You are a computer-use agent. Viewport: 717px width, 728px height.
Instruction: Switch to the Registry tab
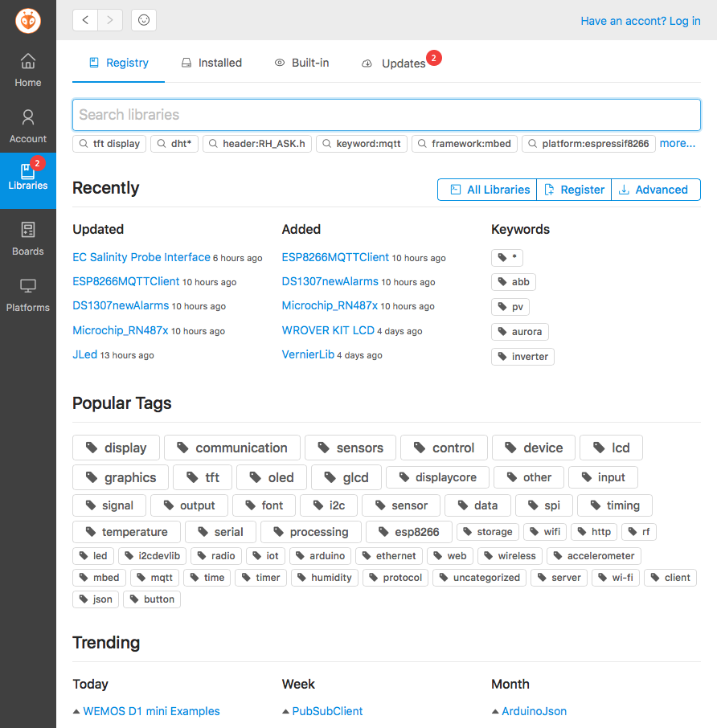coord(118,63)
